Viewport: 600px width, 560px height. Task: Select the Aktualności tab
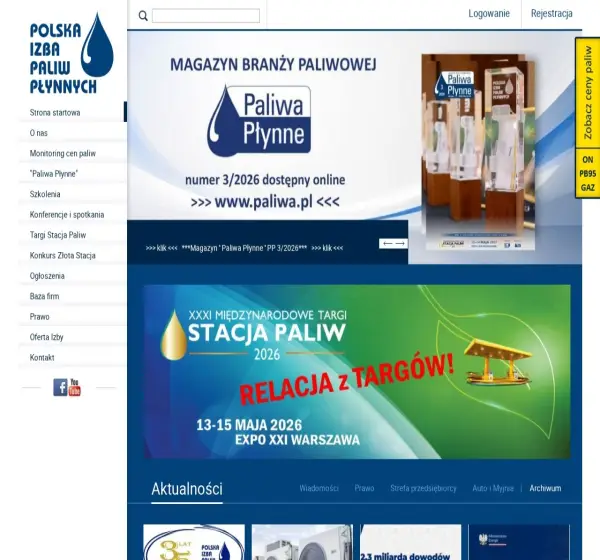click(x=187, y=489)
